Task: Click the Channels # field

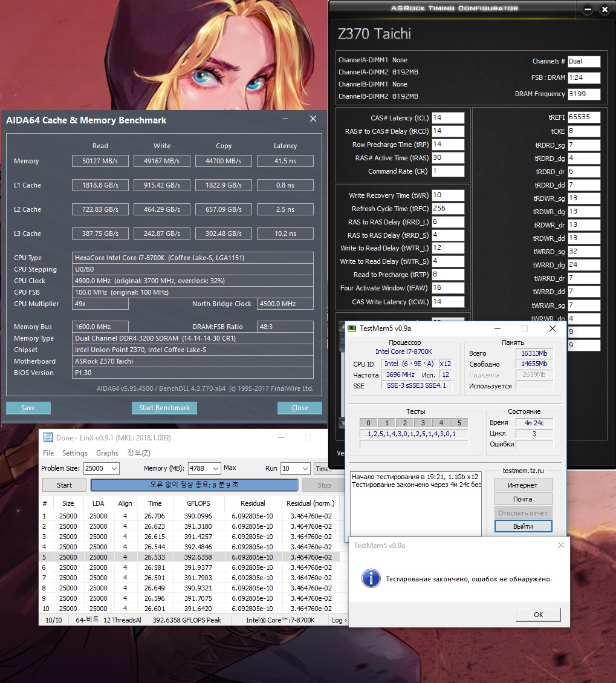Action: point(584,62)
